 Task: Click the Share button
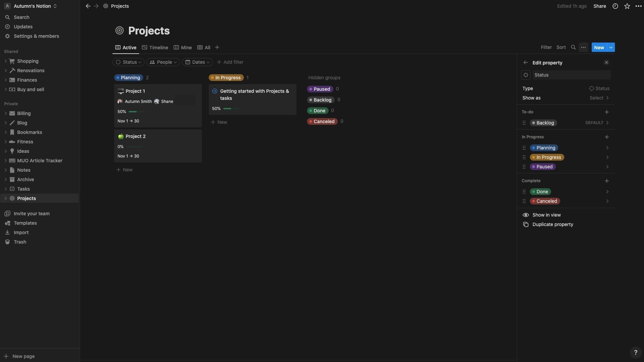click(x=600, y=6)
